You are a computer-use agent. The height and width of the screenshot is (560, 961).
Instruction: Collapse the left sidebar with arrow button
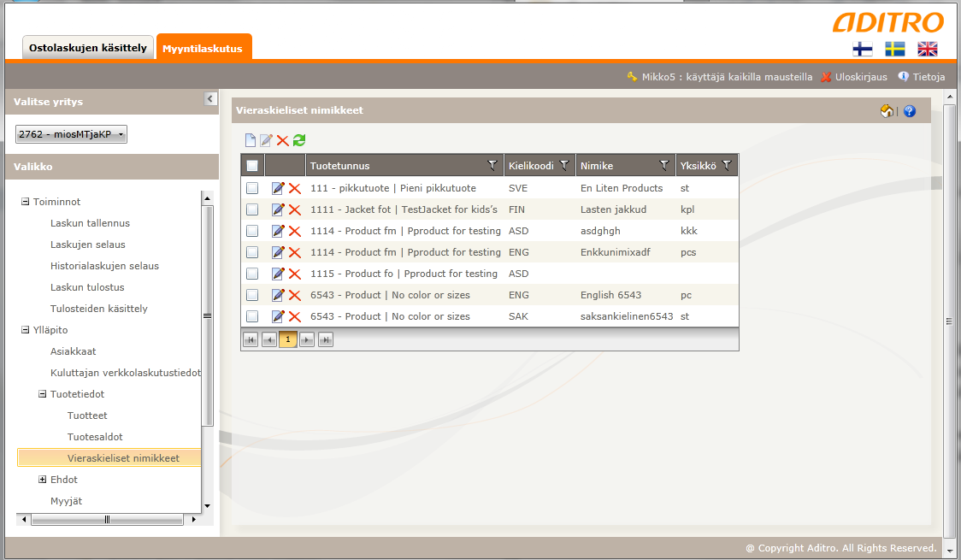click(x=210, y=98)
